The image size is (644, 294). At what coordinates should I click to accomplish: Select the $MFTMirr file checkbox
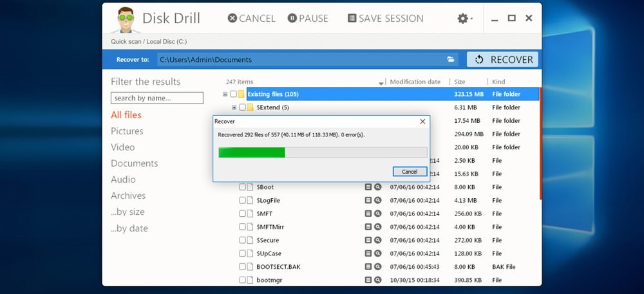242,226
